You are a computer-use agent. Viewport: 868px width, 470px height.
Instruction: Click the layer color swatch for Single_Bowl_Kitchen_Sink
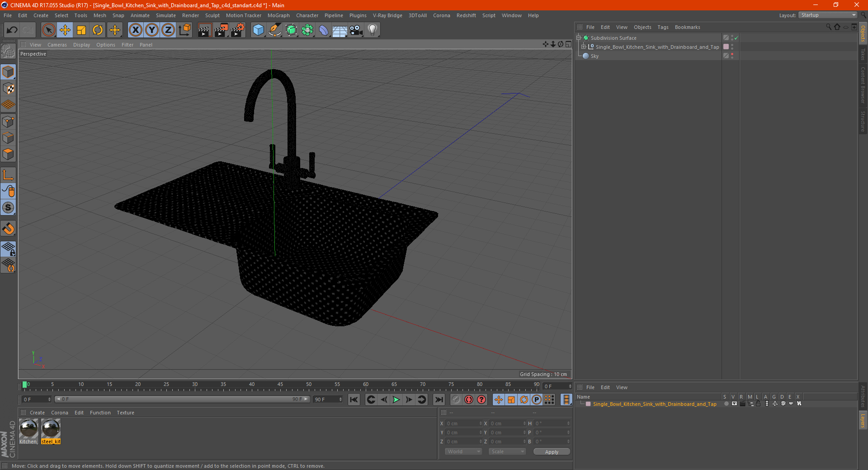[588, 404]
